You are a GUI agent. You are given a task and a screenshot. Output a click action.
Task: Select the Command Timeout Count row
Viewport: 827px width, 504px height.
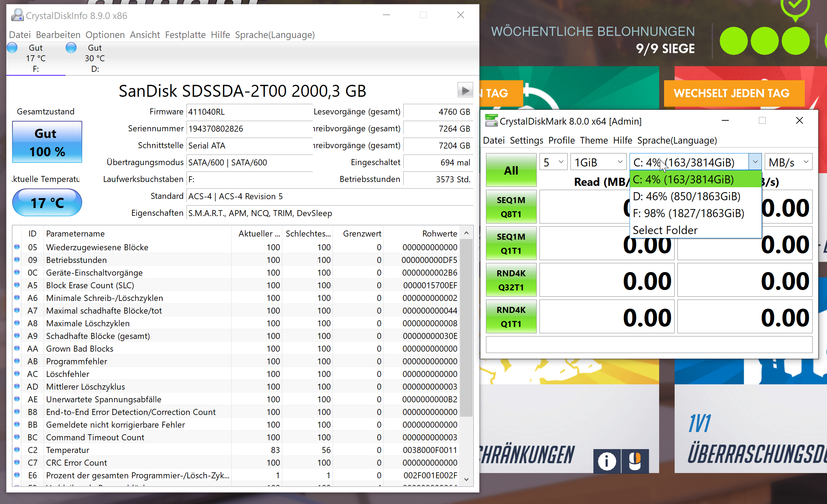click(236, 437)
